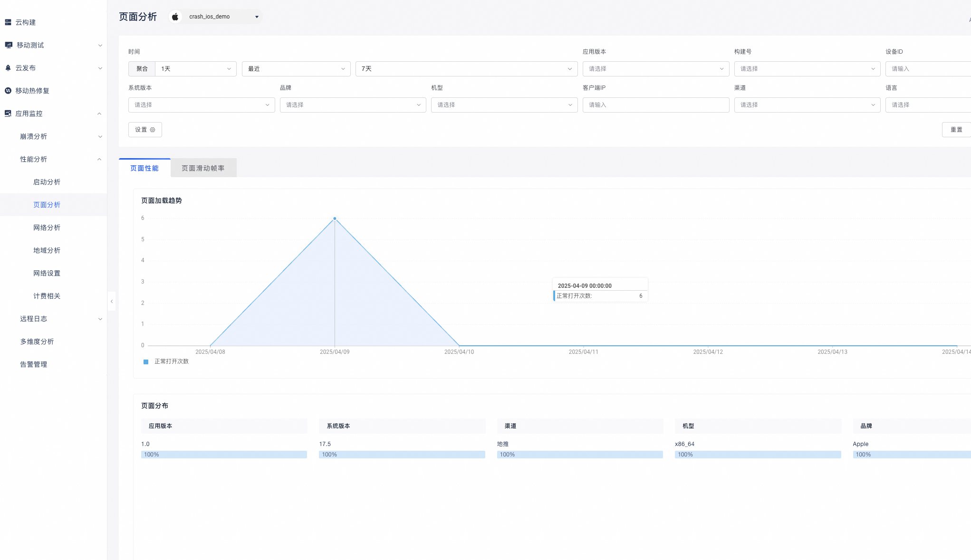Click the 渠道 distribution column header
This screenshot has height=560, width=971.
(580, 426)
